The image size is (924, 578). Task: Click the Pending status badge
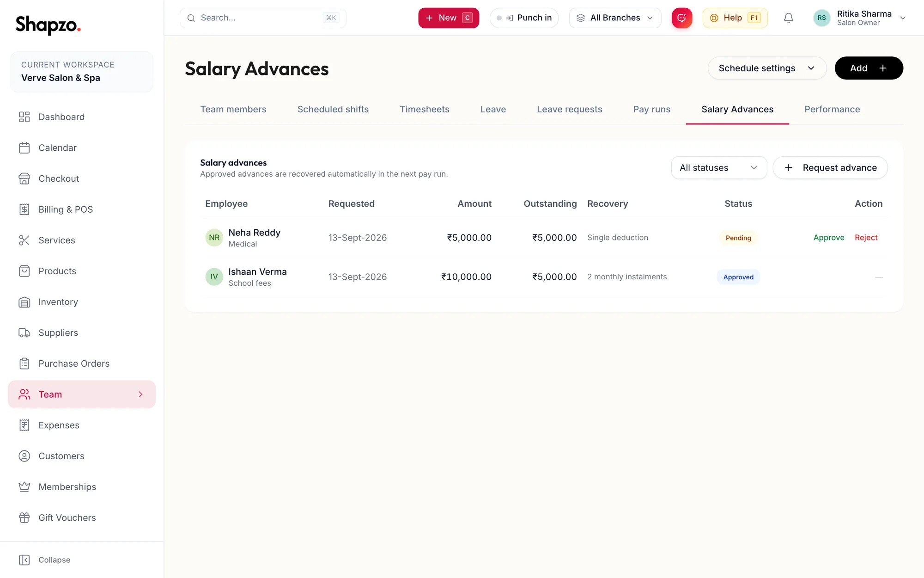[x=738, y=238]
